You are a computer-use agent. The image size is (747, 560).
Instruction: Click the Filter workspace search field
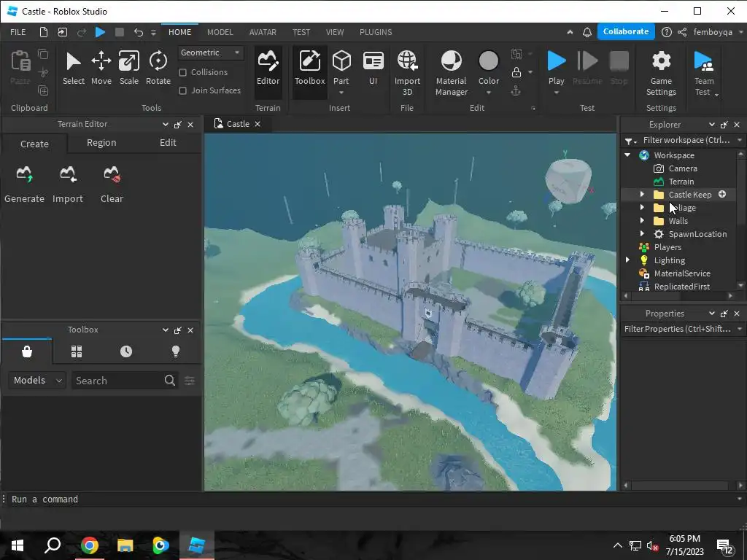click(686, 140)
